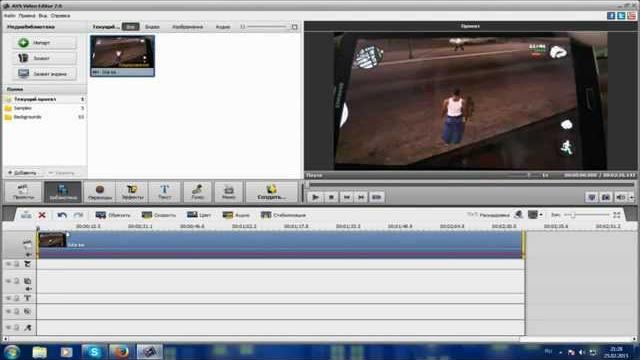Redo the action with the right arrow
The width and height of the screenshot is (640, 360).
click(x=78, y=215)
